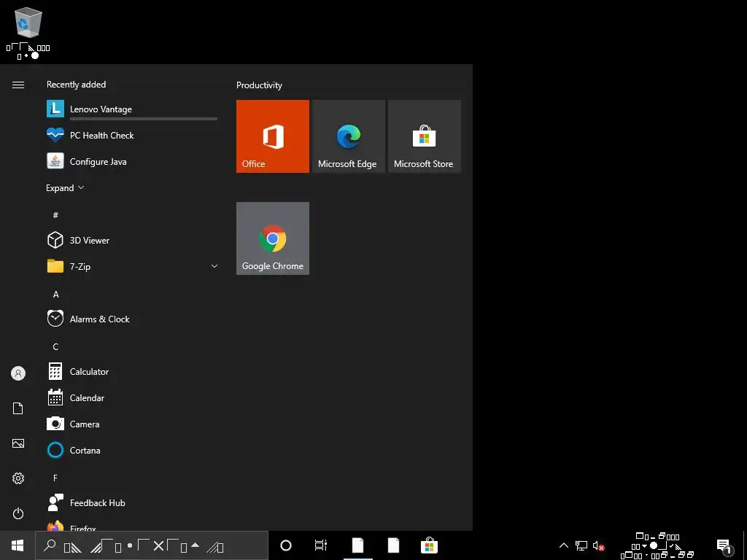Open Feedback Hub
Viewport: 747px width, 560px height.
[132, 502]
